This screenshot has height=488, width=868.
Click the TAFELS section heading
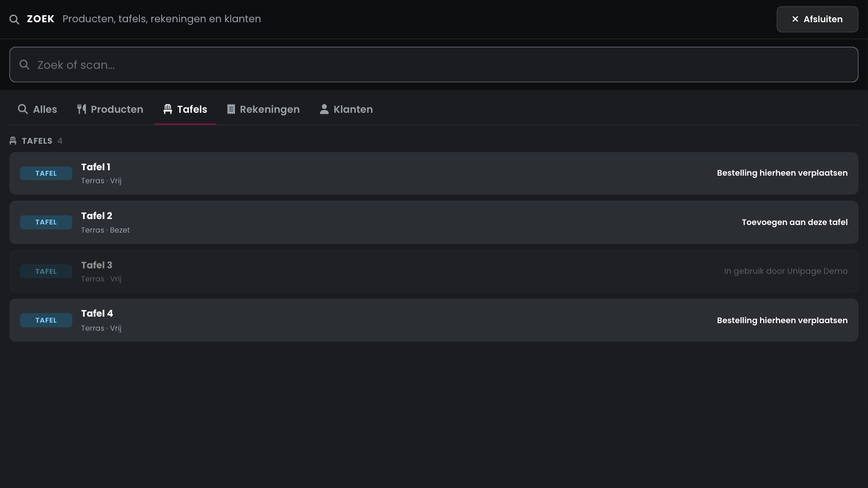(37, 141)
